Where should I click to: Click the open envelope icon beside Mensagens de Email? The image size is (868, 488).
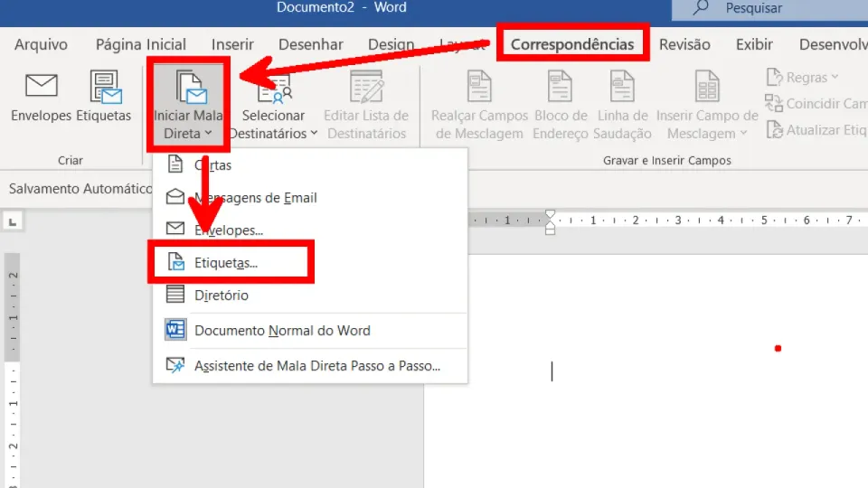point(175,196)
